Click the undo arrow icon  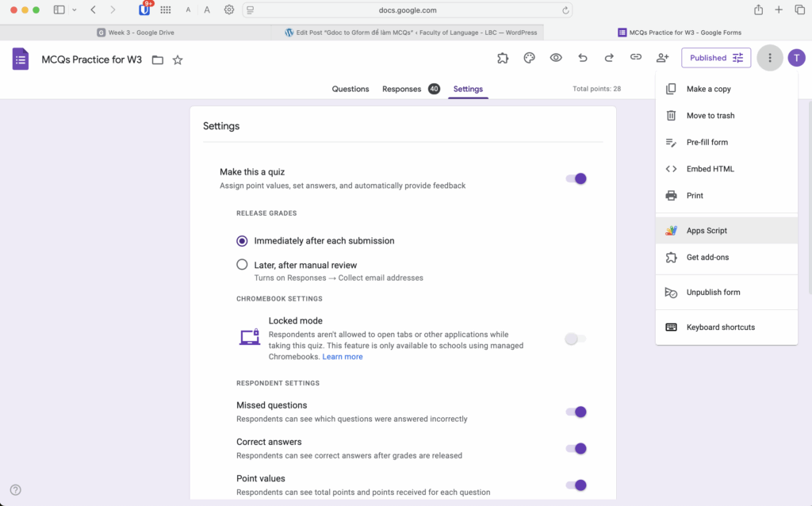[x=583, y=58]
